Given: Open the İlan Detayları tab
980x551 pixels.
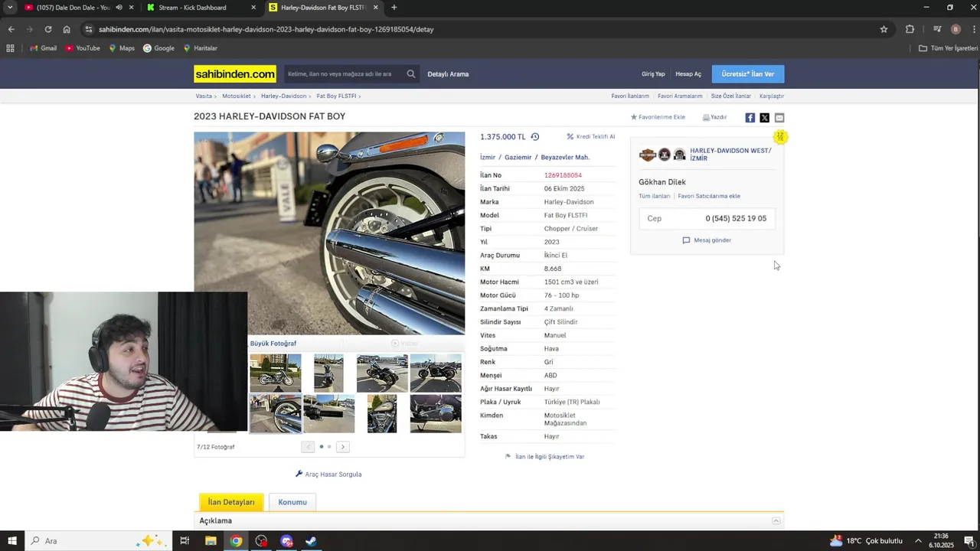Looking at the screenshot, I should pyautogui.click(x=231, y=502).
